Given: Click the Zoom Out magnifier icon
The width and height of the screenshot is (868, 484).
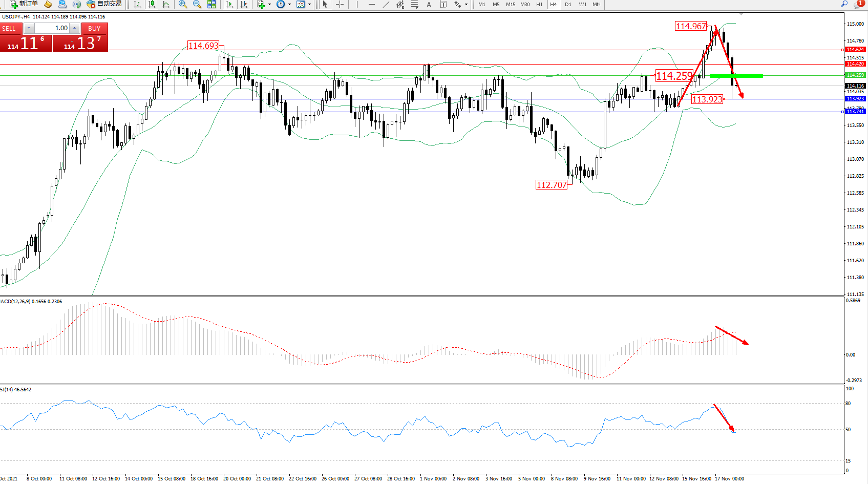Looking at the screenshot, I should pyautogui.click(x=197, y=4).
